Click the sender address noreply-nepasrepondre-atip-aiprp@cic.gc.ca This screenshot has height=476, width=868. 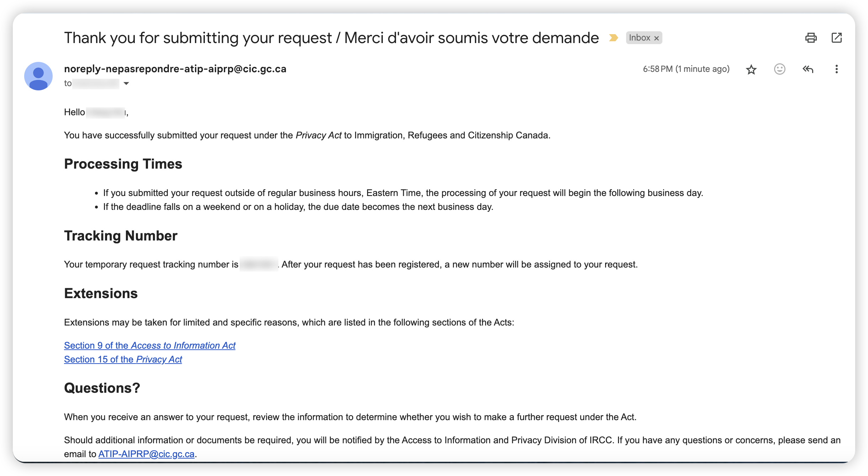coord(175,69)
